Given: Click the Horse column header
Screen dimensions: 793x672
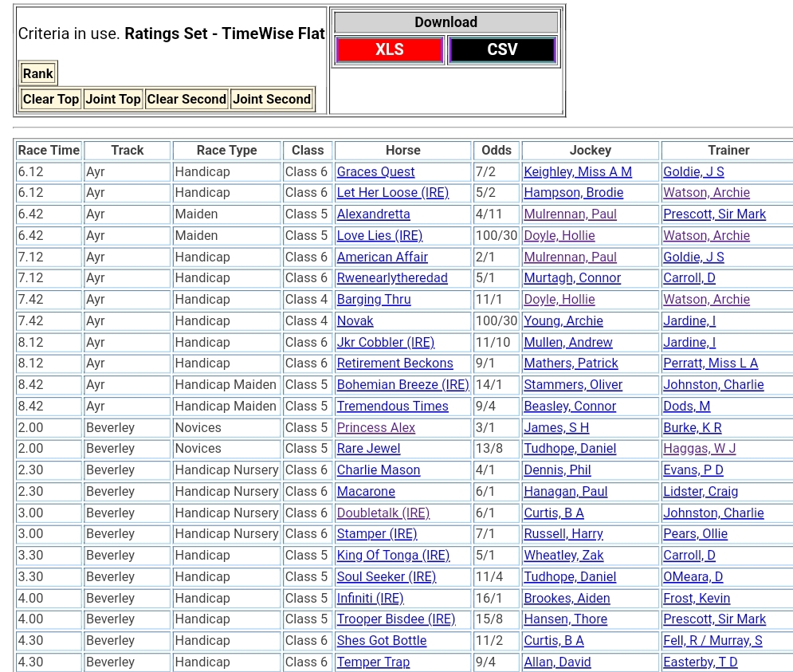Looking at the screenshot, I should (x=402, y=150).
